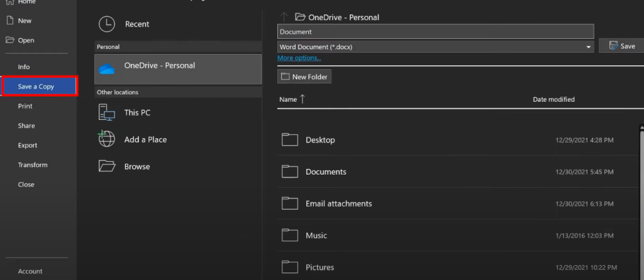
Task: Select the Pictures folder name
Action: point(320,267)
